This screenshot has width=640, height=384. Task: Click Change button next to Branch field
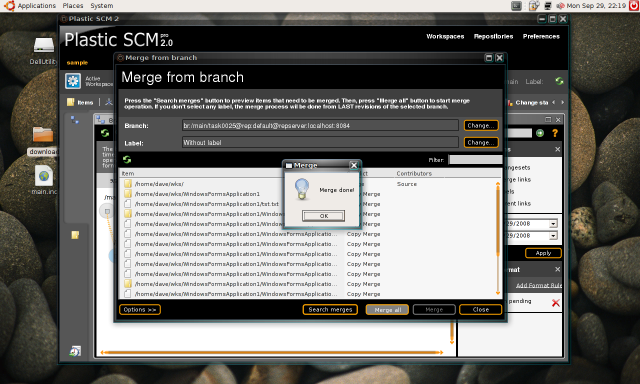481,125
